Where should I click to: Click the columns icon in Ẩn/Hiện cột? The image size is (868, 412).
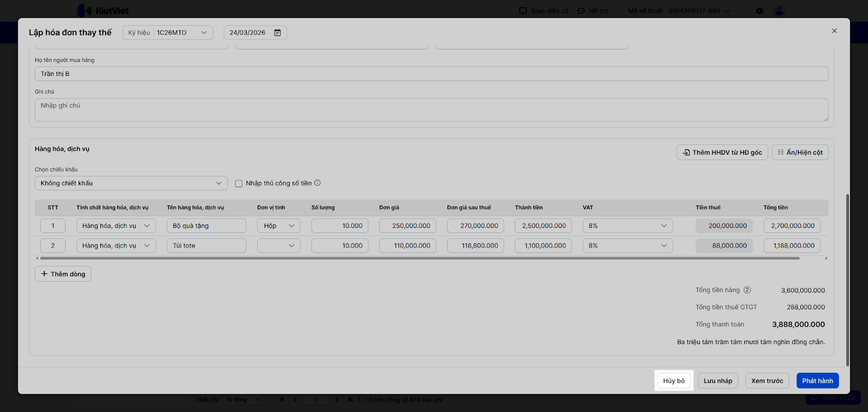click(x=781, y=153)
